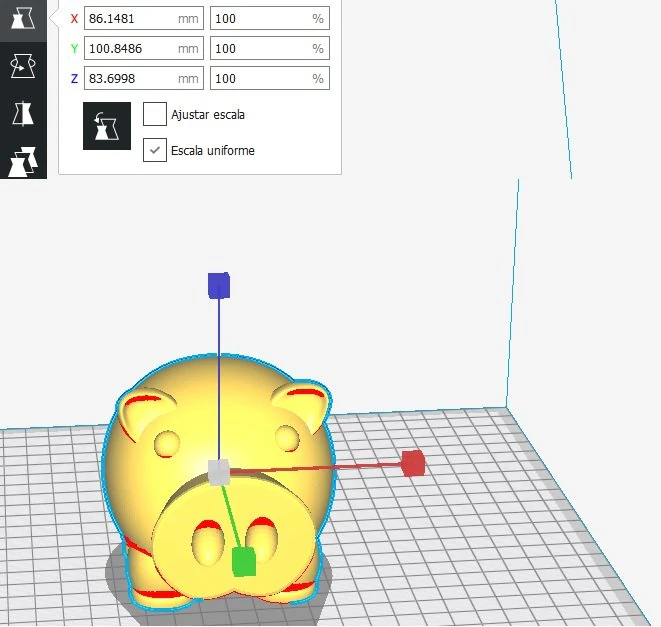This screenshot has width=661, height=627.
Task: Click the Reset scale button
Action: [107, 126]
